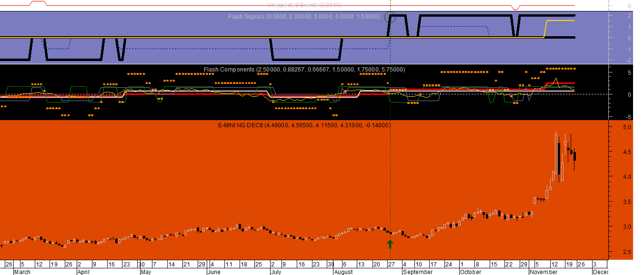The width and height of the screenshot is (644, 275).
Task: Select the 3 date label near December
Action: (x=594, y=264)
